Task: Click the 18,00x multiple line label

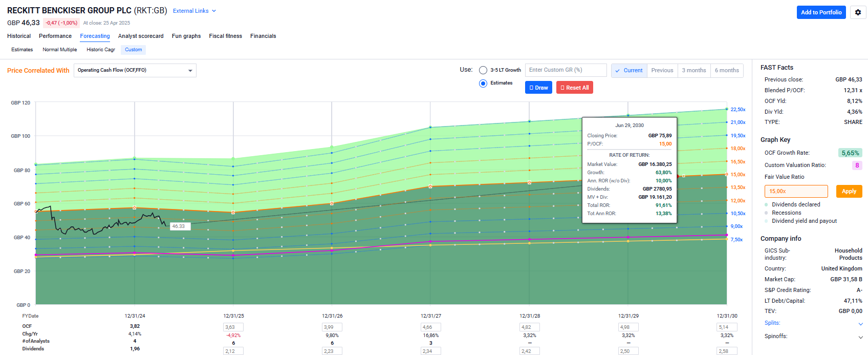Action: tap(738, 149)
